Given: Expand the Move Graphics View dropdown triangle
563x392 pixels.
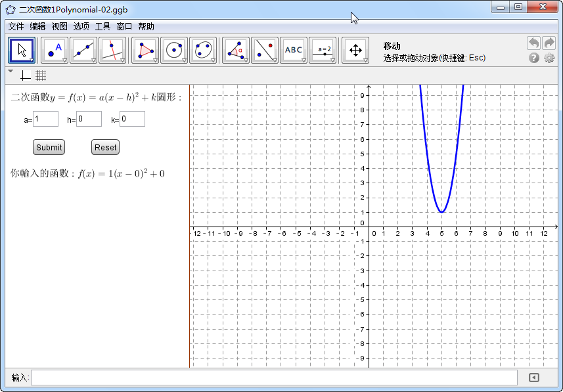Looking at the screenshot, I should click(365, 60).
